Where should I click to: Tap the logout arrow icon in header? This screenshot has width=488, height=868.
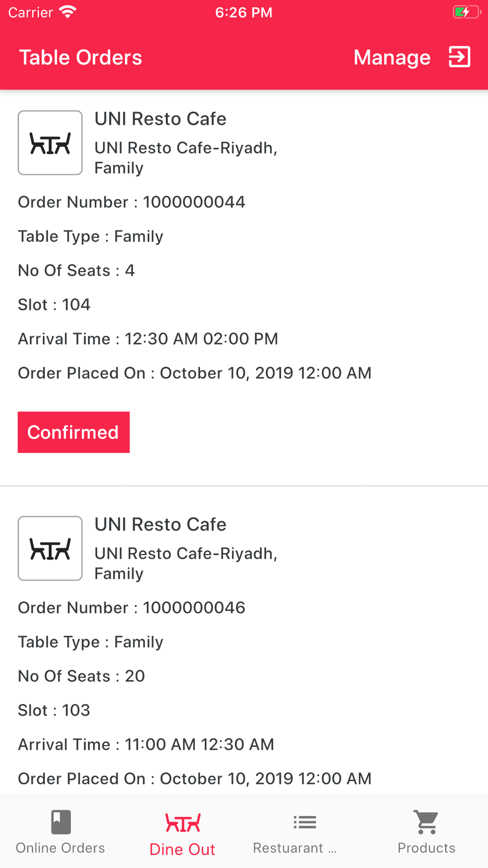tap(459, 57)
